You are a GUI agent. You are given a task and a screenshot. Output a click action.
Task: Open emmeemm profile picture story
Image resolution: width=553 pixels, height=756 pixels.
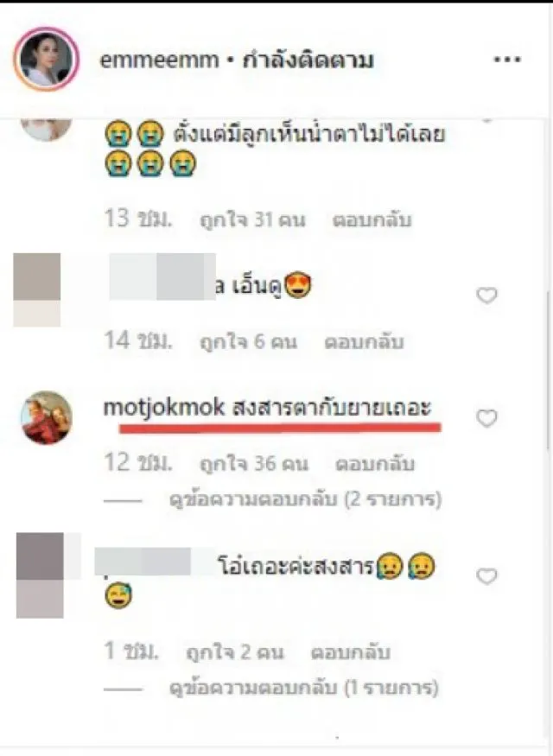point(47,59)
